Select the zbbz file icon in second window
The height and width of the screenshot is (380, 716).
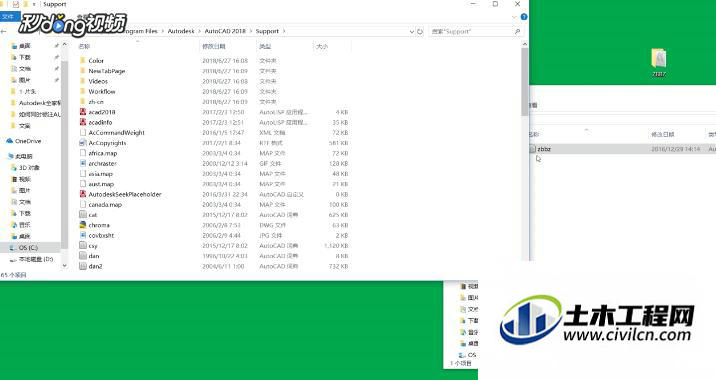[532, 149]
